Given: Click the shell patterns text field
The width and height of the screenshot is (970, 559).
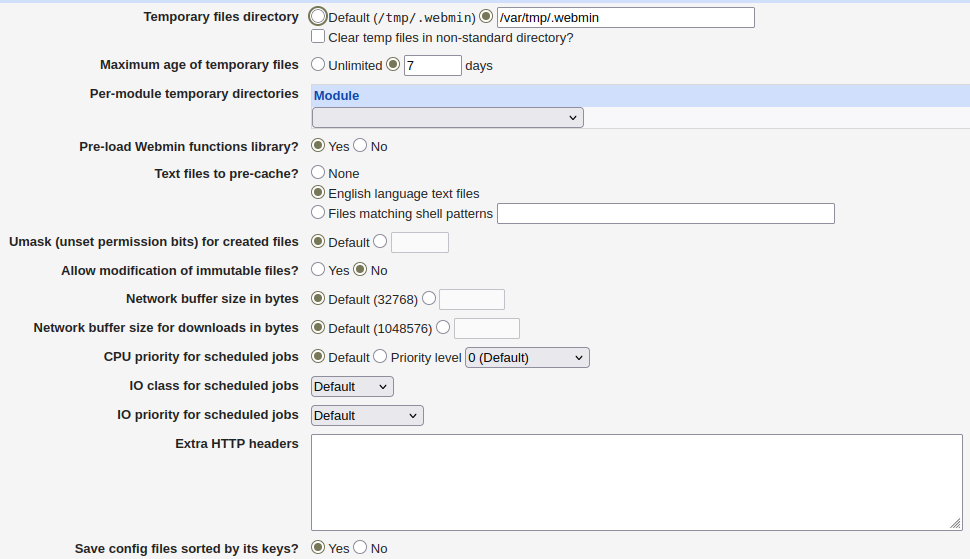Looking at the screenshot, I should tap(666, 213).
